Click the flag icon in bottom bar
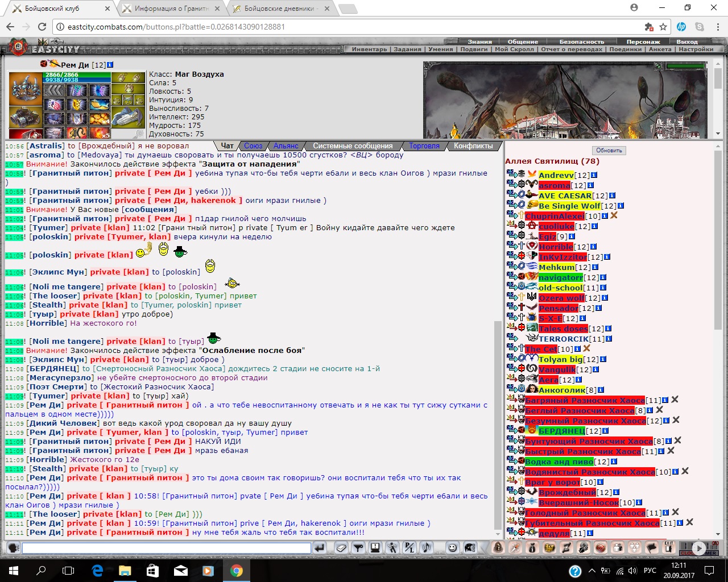Screen dimensions: 728x582 (x=652, y=548)
